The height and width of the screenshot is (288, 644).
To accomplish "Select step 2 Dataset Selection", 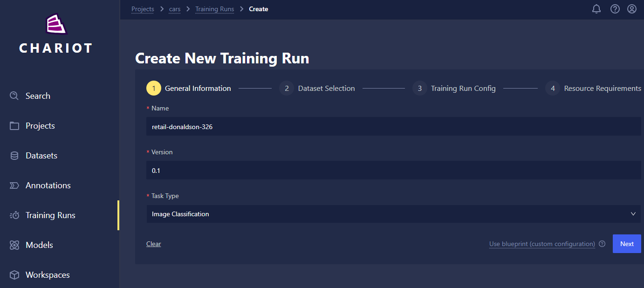I will click(x=317, y=88).
